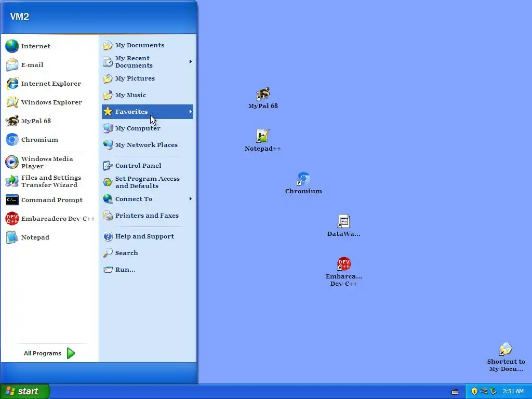532x399 pixels.
Task: Click the start button on the taskbar
Action: coord(25,391)
